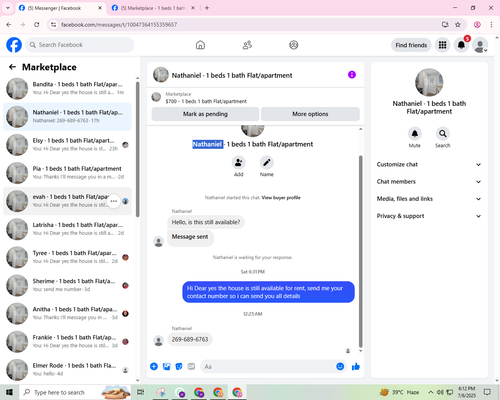Click the conversation list scrollbar

(138, 149)
